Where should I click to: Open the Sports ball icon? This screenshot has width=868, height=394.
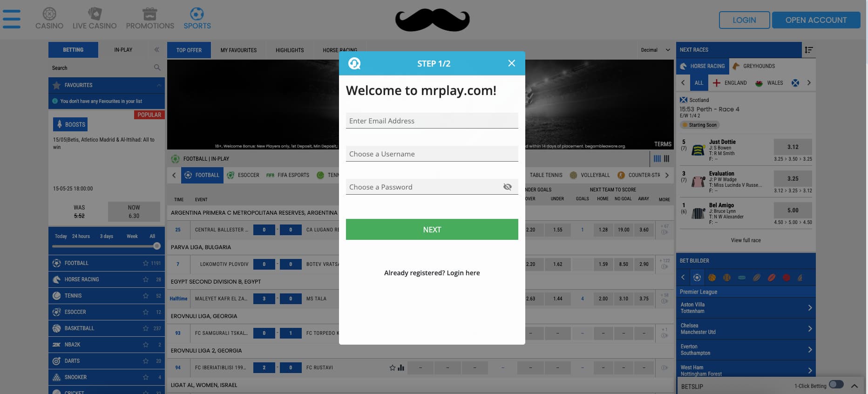[x=197, y=14]
